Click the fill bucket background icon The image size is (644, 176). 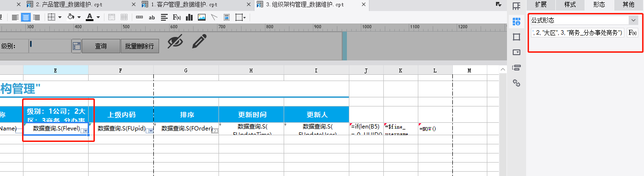click(x=70, y=17)
